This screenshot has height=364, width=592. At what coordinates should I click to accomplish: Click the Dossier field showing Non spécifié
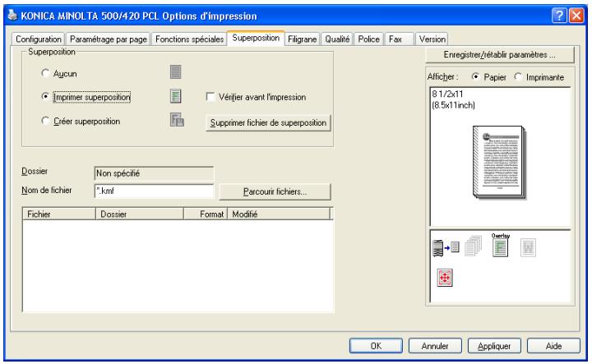(x=154, y=173)
